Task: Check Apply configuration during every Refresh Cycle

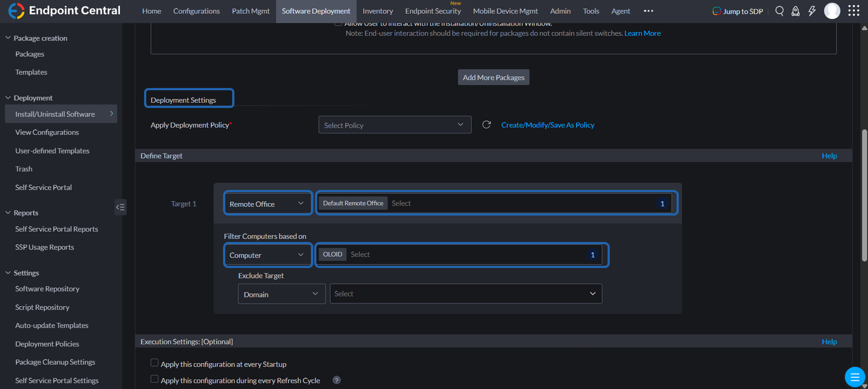Action: coord(155,379)
